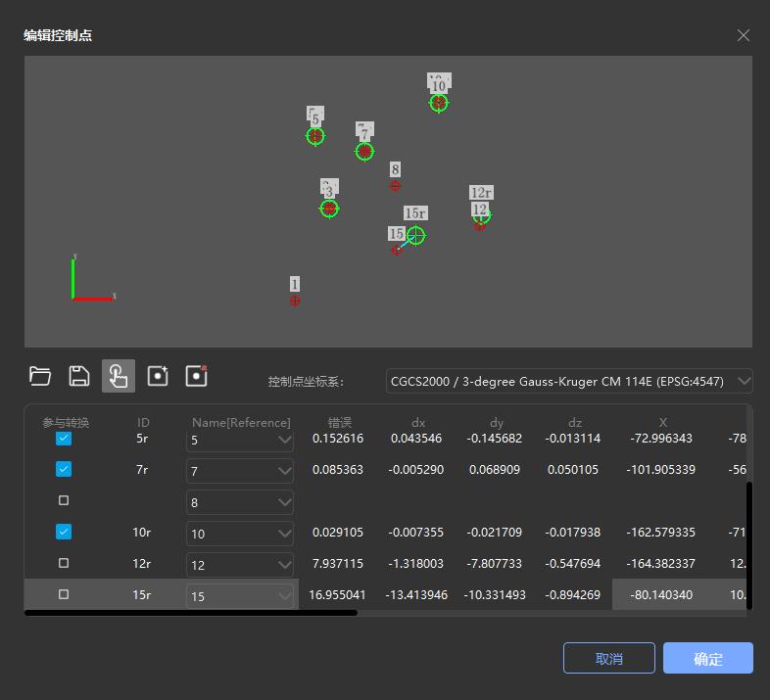Select the marker under label 12
The image size is (770, 700).
pyautogui.click(x=481, y=224)
